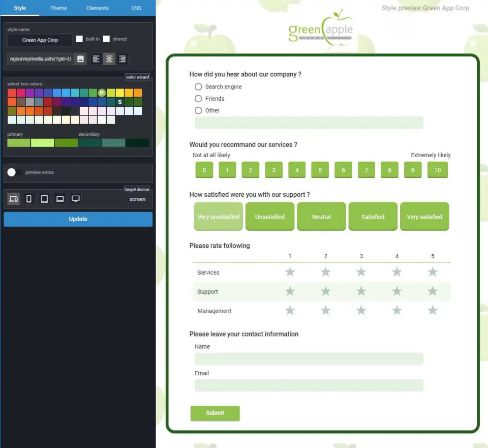This screenshot has width=488, height=448.
Task: Select the primary green swatch marked "P"
Action: [x=102, y=93]
